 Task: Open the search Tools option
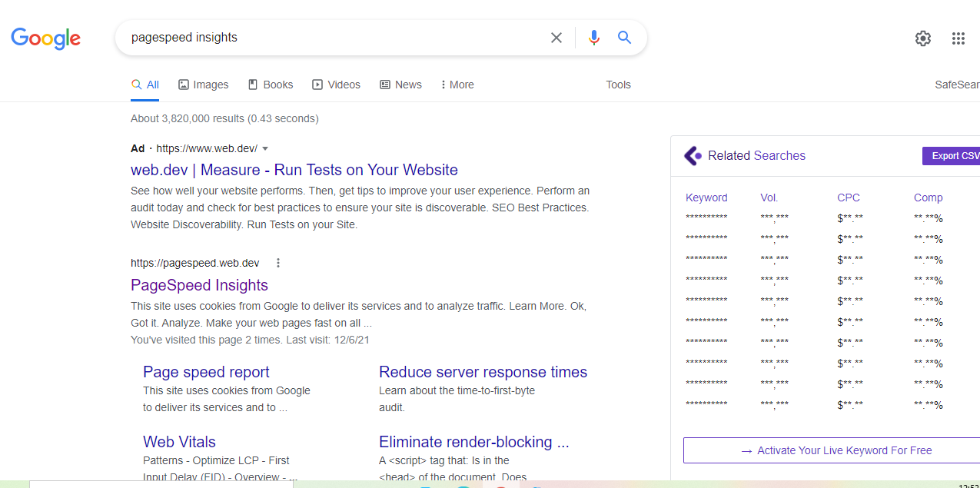tap(618, 85)
